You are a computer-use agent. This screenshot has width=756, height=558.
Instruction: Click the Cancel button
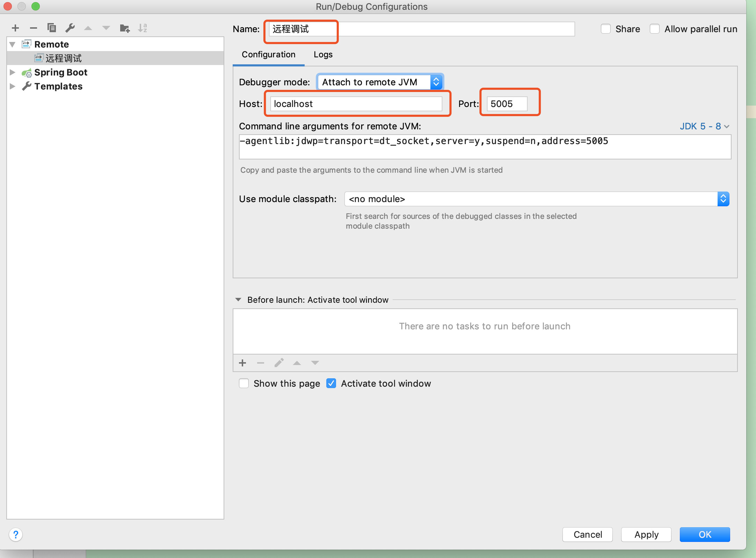click(x=588, y=535)
